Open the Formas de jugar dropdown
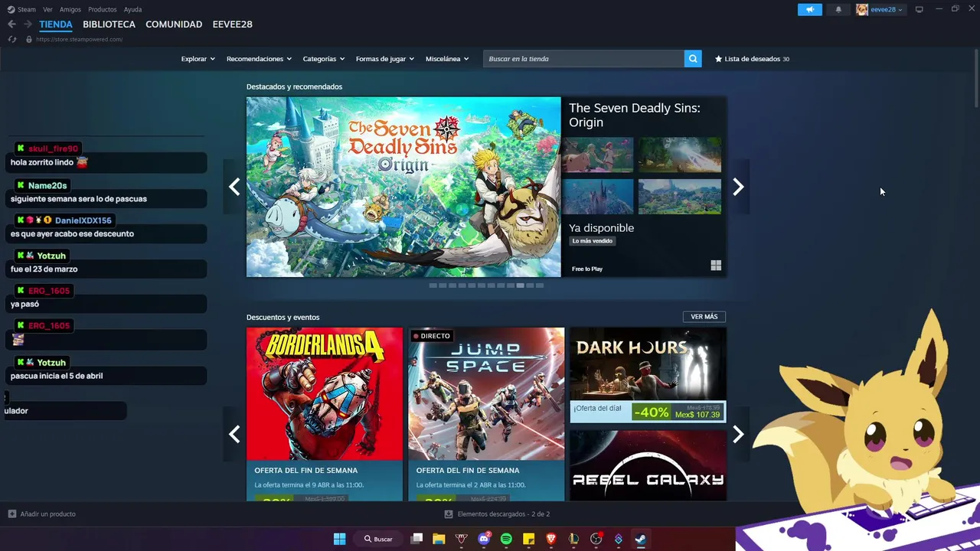The image size is (980, 551). [x=385, y=59]
